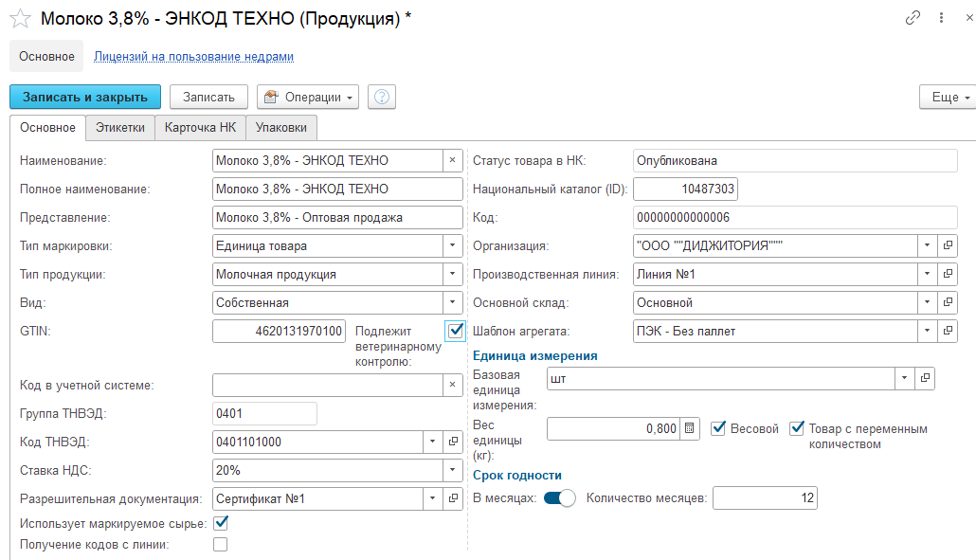Open the calculator for unit weight
This screenshot has height=560, width=976.
coord(690,429)
